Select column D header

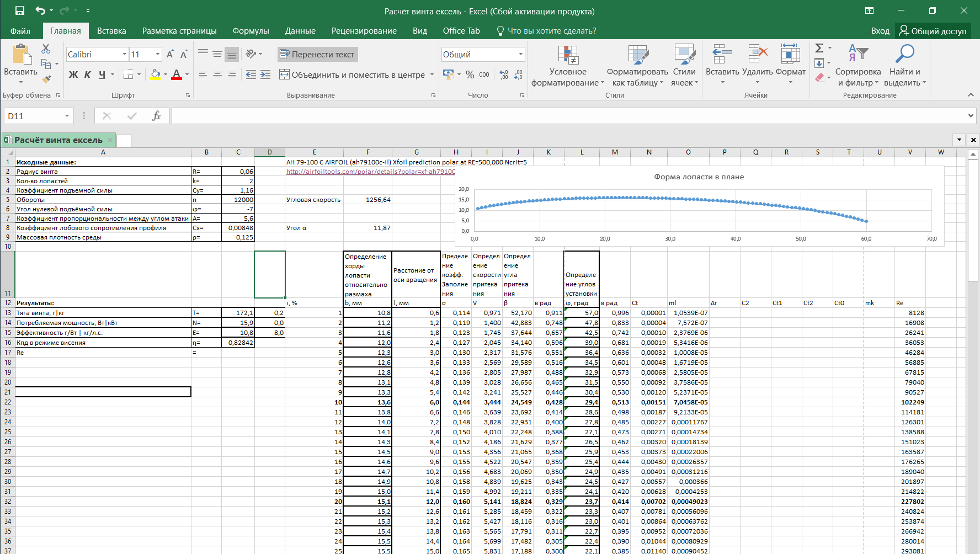click(x=270, y=152)
